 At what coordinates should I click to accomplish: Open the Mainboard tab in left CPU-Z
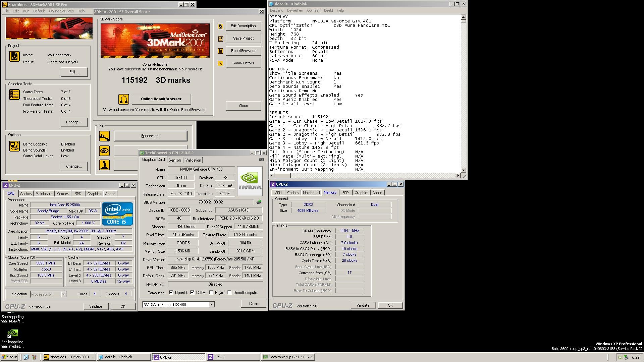44,194
